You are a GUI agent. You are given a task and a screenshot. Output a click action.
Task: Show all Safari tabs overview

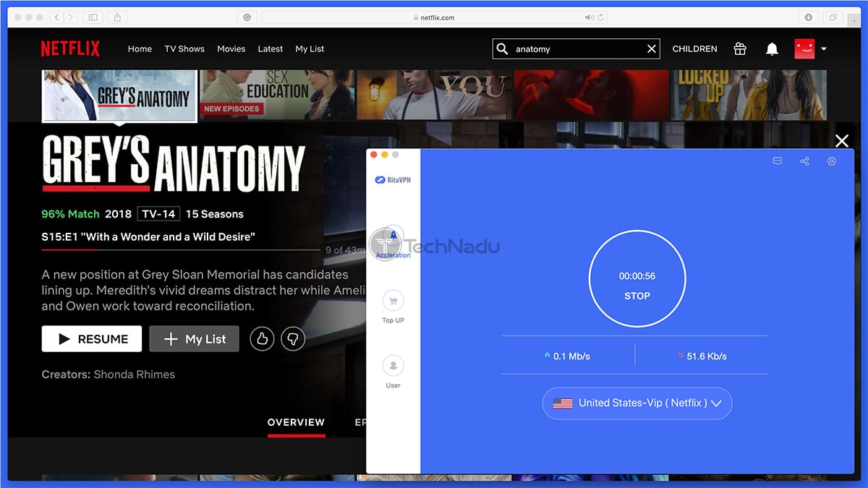pyautogui.click(x=833, y=17)
